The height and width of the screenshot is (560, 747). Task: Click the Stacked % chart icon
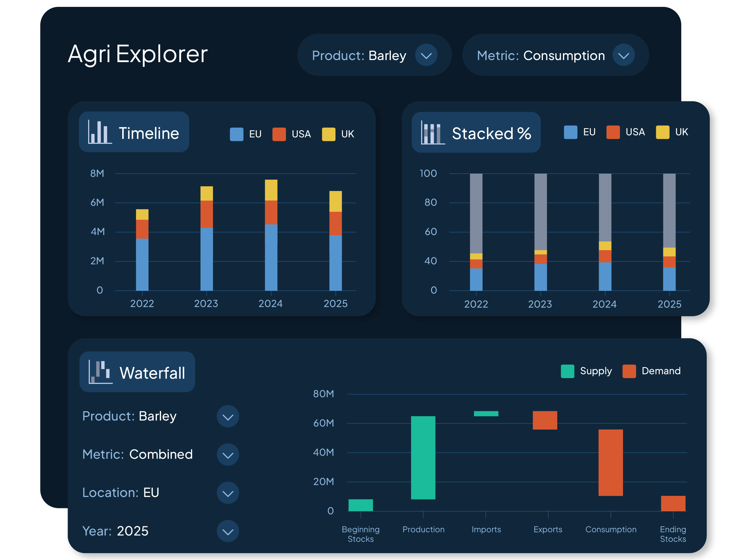click(x=433, y=133)
